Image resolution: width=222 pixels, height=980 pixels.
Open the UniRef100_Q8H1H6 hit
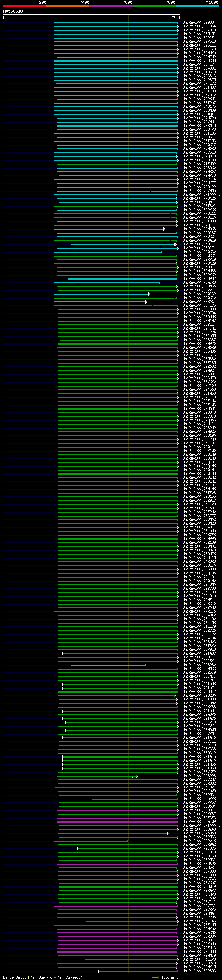pos(199,489)
